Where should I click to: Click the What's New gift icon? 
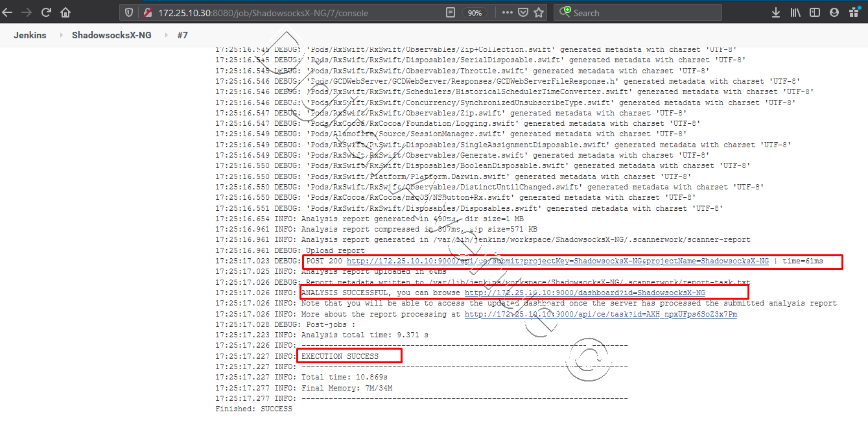(853, 12)
